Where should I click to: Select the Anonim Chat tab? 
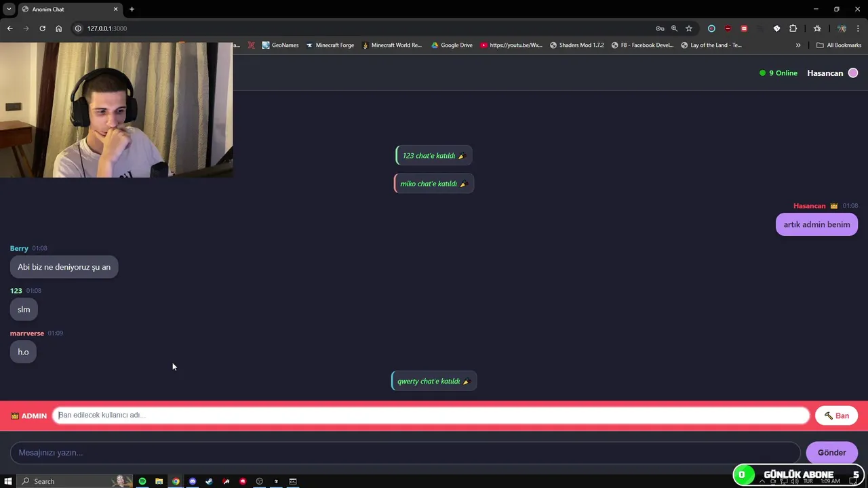click(x=69, y=9)
